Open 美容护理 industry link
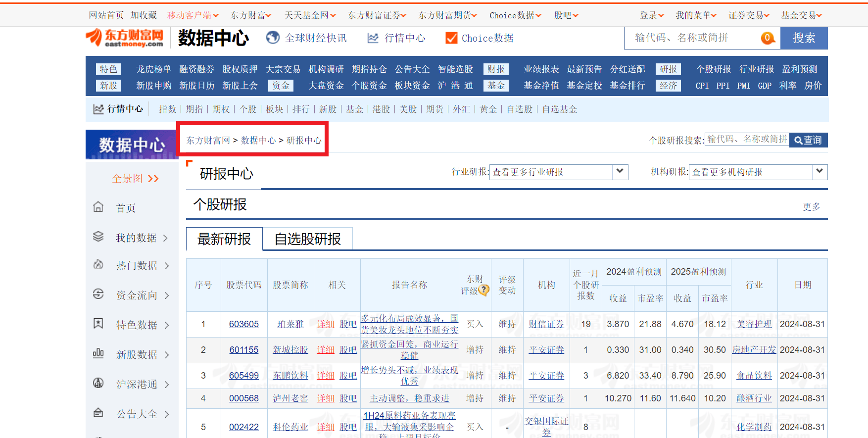The width and height of the screenshot is (868, 438). click(754, 324)
